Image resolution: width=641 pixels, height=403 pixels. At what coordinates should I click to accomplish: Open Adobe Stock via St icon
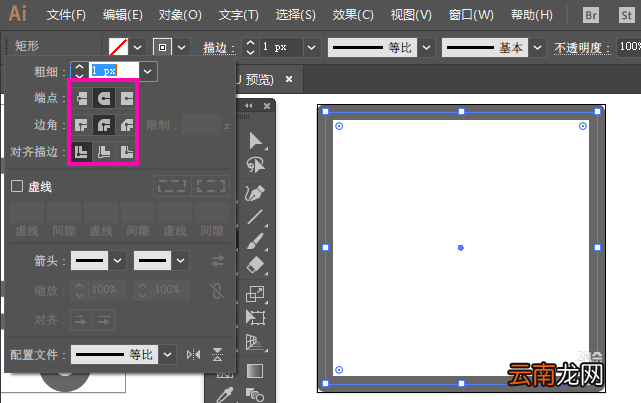[x=626, y=16]
